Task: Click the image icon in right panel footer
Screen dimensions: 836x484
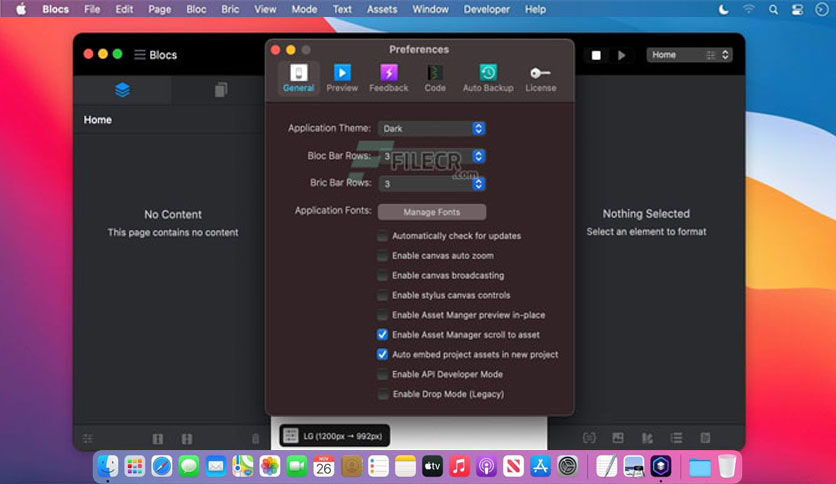Action: (x=618, y=438)
